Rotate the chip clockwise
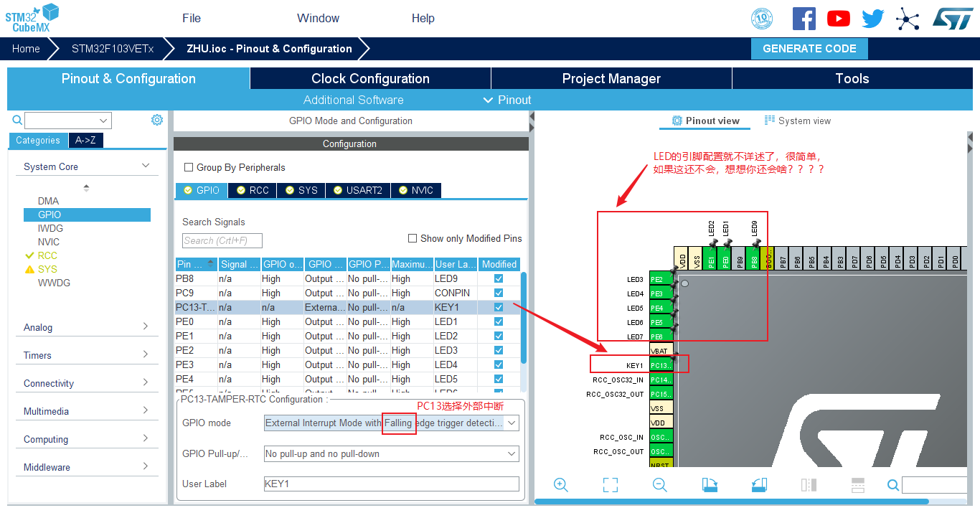 click(x=710, y=485)
